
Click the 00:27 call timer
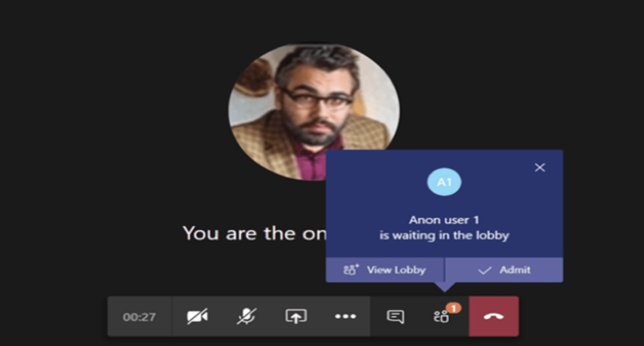139,317
